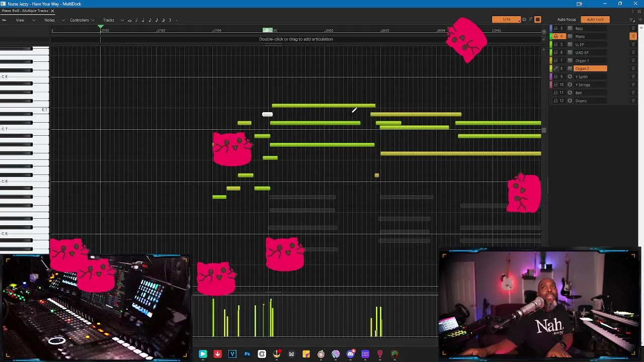Click the Bass track purple color strip

551,28
